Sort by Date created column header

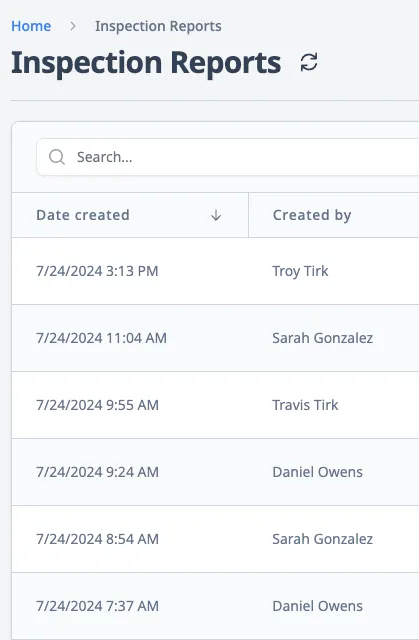(x=83, y=215)
